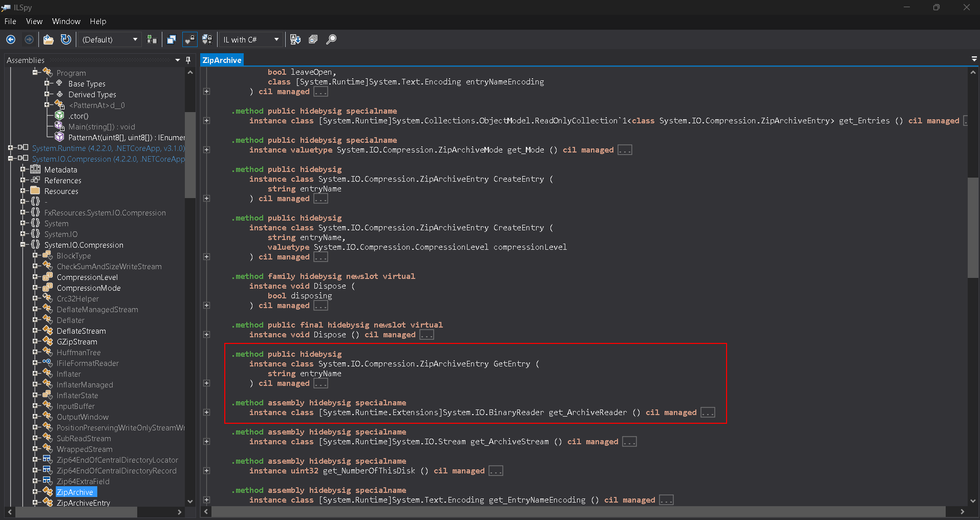Toggle show only public types button

point(172,39)
